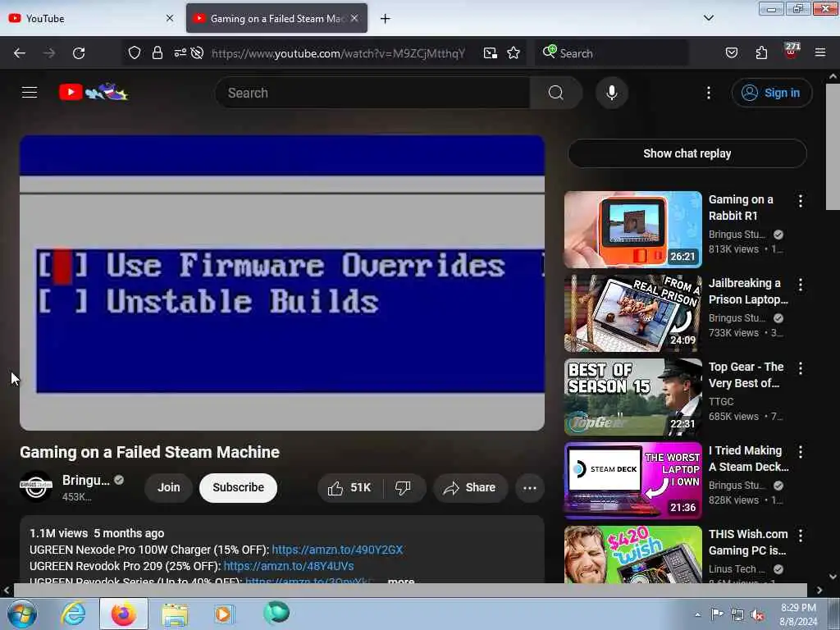Open The Worst Laptop I Own thumbnail

point(632,480)
